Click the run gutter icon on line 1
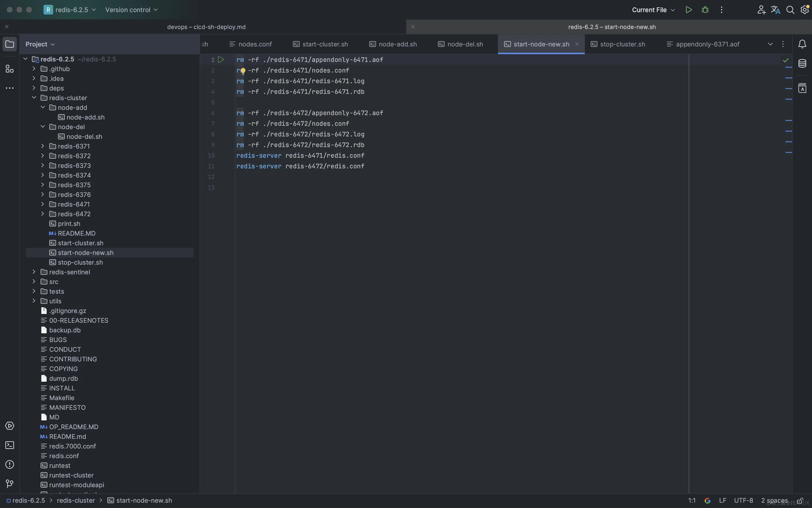 (x=221, y=60)
